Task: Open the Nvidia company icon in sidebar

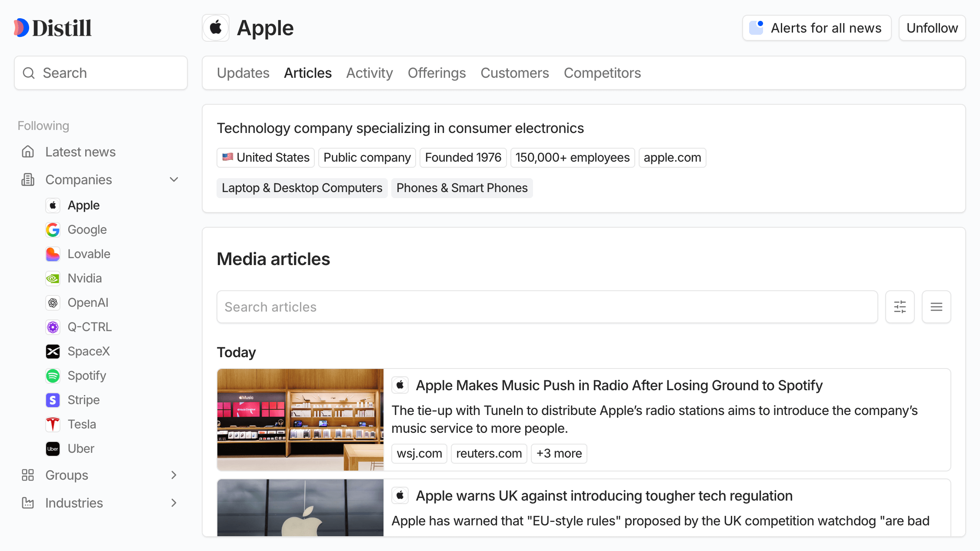Action: (x=53, y=279)
